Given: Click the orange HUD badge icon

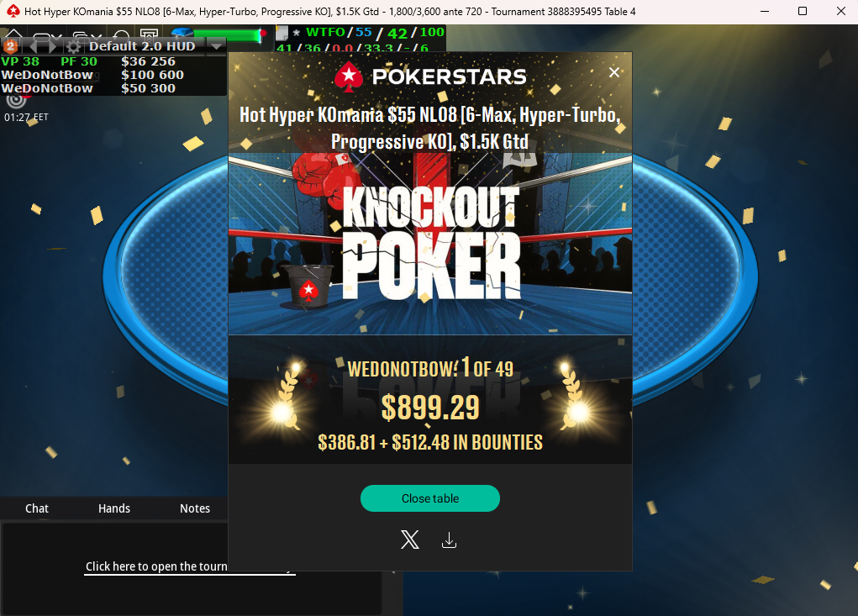Looking at the screenshot, I should pos(11,46).
